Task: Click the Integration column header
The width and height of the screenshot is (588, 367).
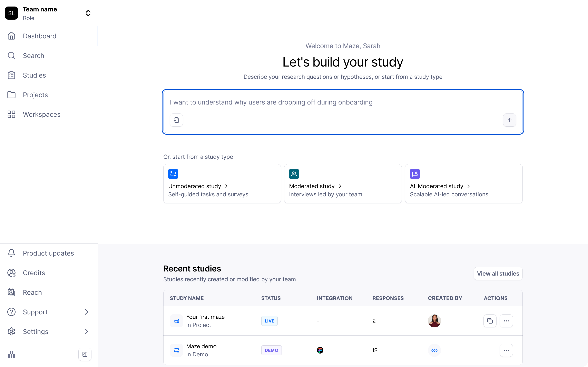Action: [335, 298]
